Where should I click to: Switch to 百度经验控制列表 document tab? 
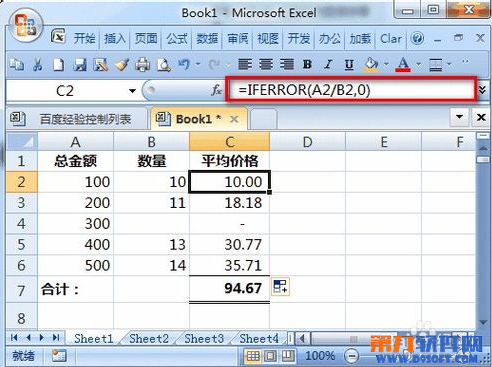(77, 119)
